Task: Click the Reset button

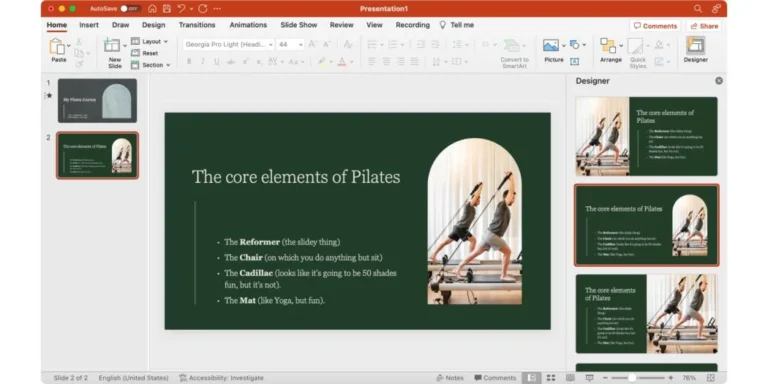Action: click(144, 53)
